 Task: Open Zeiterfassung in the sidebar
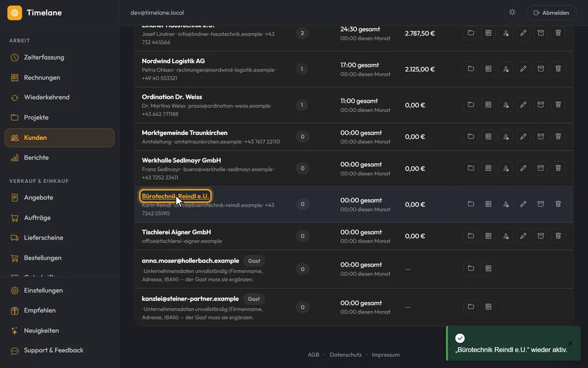(x=59, y=58)
